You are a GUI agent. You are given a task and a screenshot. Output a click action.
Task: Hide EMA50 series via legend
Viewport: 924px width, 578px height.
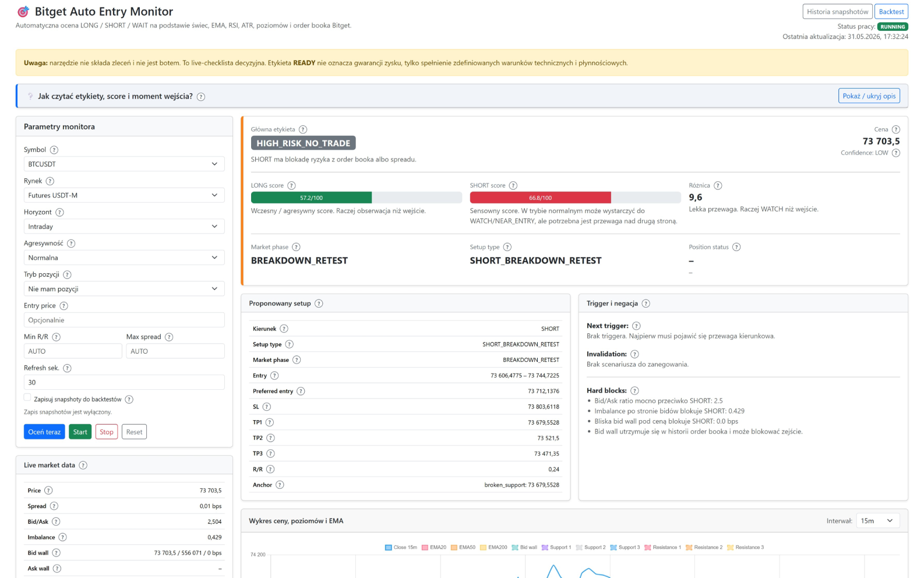pos(463,547)
